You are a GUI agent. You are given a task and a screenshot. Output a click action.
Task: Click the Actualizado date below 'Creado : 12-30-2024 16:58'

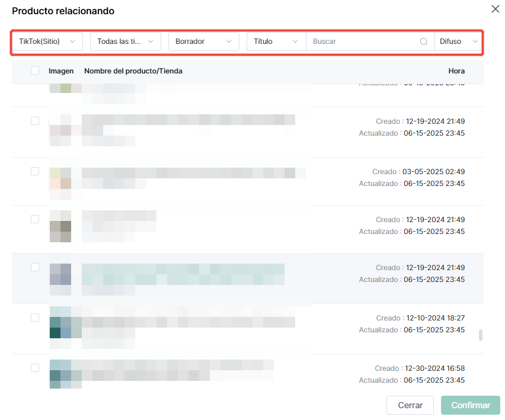click(412, 380)
